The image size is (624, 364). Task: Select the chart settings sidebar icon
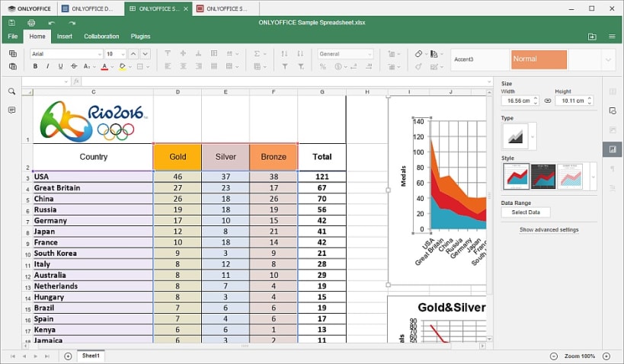pos(613,149)
